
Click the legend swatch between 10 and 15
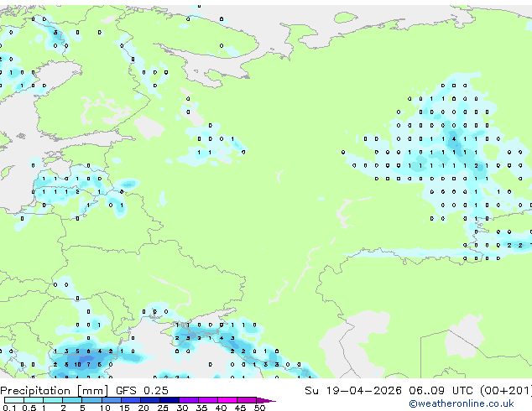pyautogui.click(x=112, y=400)
